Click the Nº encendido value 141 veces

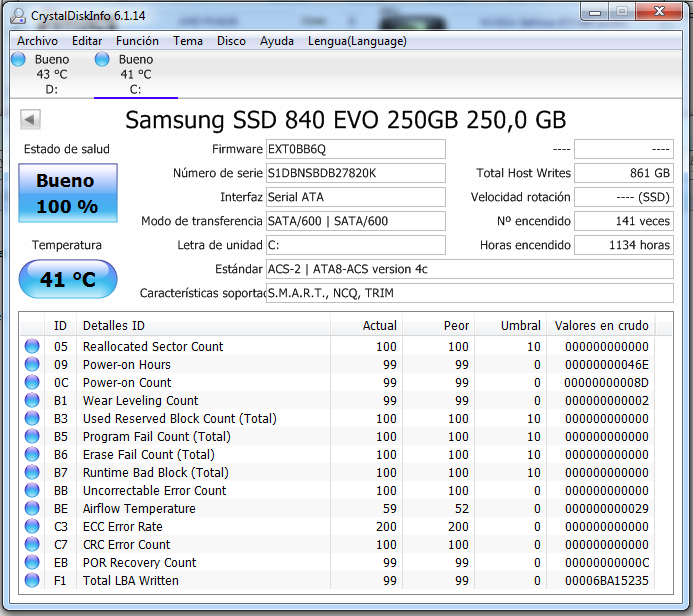tap(624, 221)
